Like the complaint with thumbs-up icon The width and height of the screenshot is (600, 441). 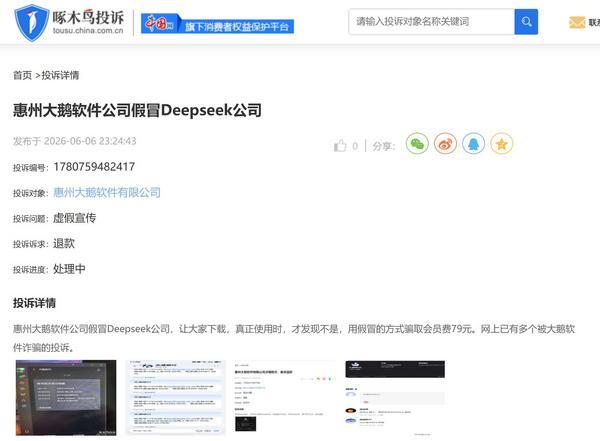(340, 146)
